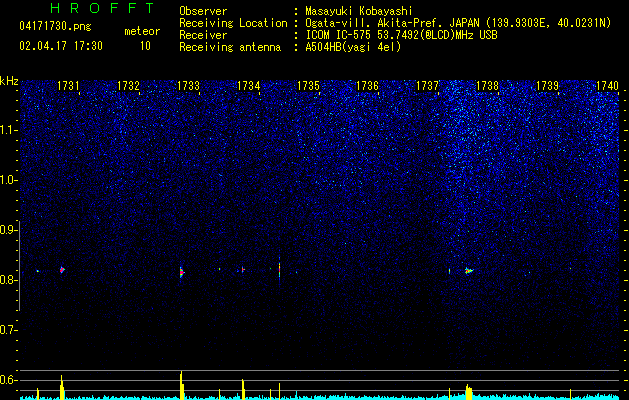Click the 'Receiving antenna' label

pyautogui.click(x=230, y=47)
